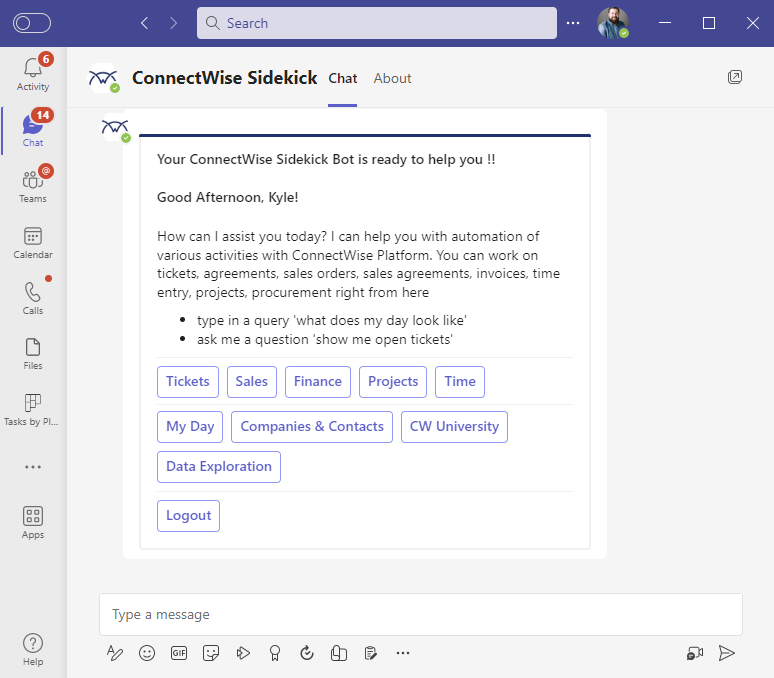The image size is (774, 678).
Task: Open the Apps store icon
Action: (33, 523)
